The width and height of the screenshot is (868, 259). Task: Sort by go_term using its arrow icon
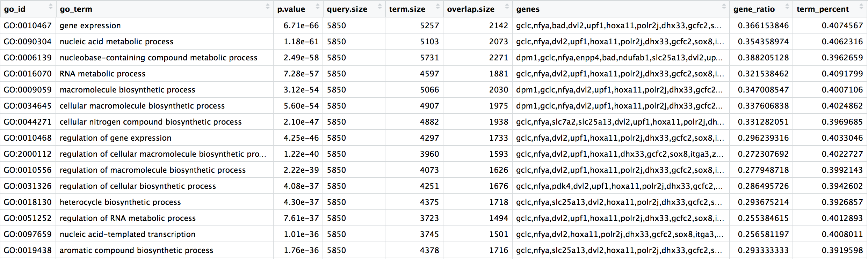(267, 7)
